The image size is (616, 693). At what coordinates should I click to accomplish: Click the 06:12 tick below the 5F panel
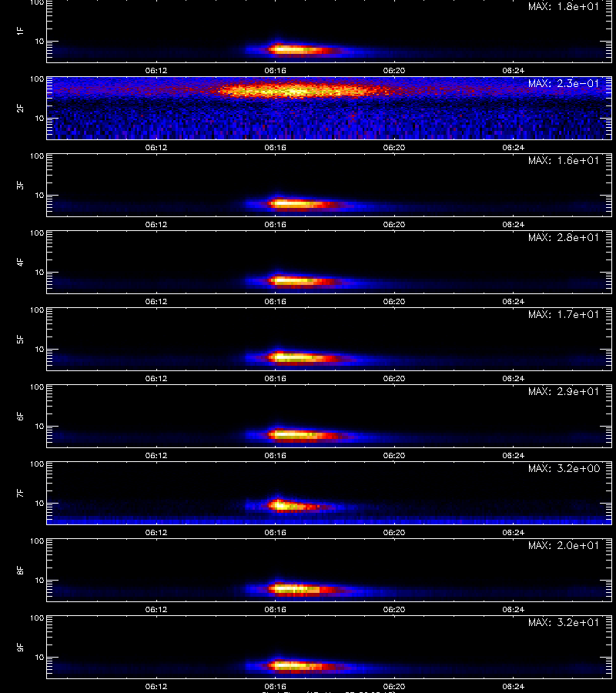click(156, 378)
